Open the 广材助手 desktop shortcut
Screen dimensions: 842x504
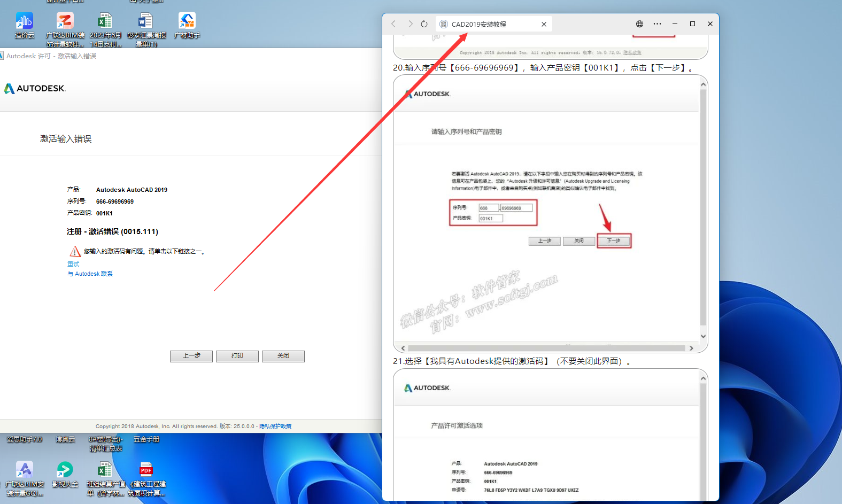pyautogui.click(x=187, y=26)
